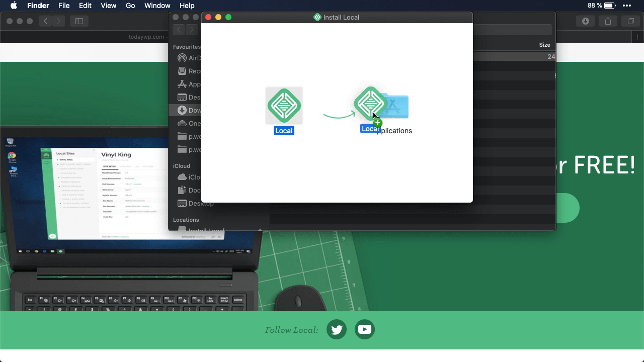
Task: Open the View menu
Action: pyautogui.click(x=109, y=6)
